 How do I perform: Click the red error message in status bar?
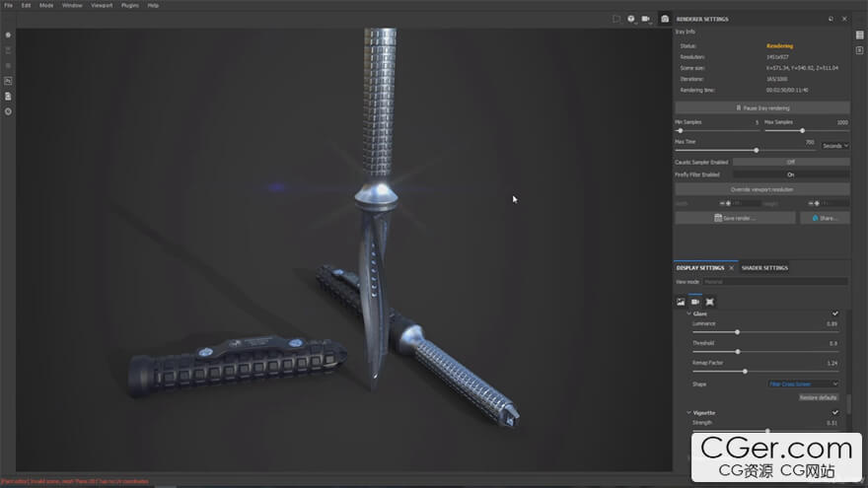[x=75, y=482]
